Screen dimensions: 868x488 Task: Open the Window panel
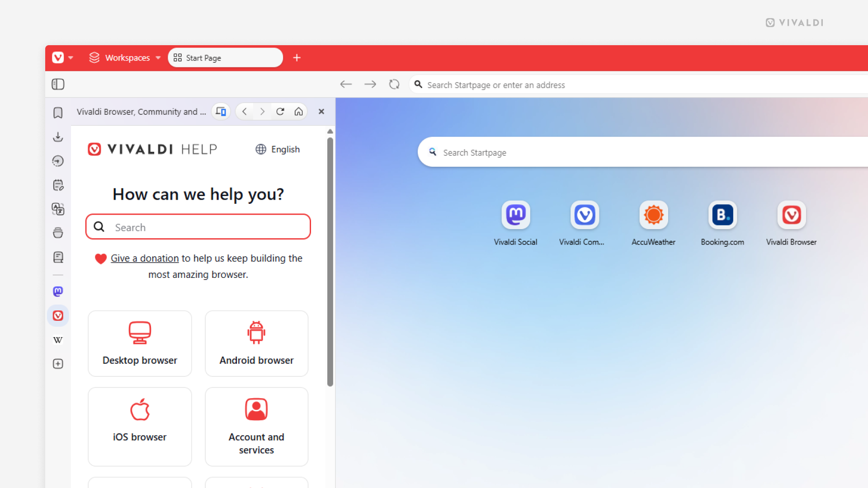click(x=58, y=233)
